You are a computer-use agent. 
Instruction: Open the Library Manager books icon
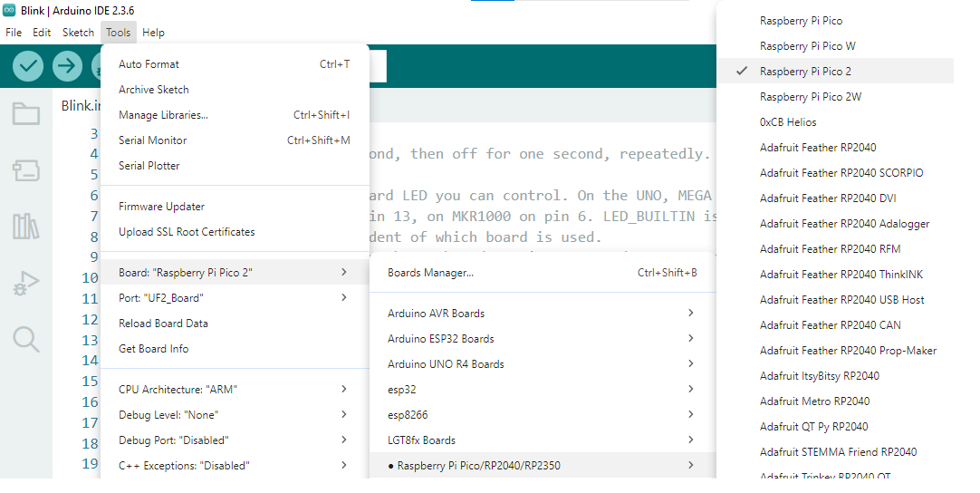[x=25, y=227]
